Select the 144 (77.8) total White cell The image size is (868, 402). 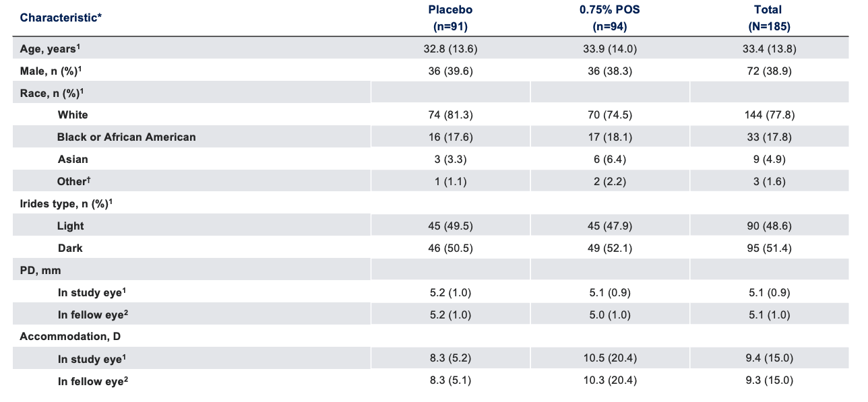tap(768, 114)
